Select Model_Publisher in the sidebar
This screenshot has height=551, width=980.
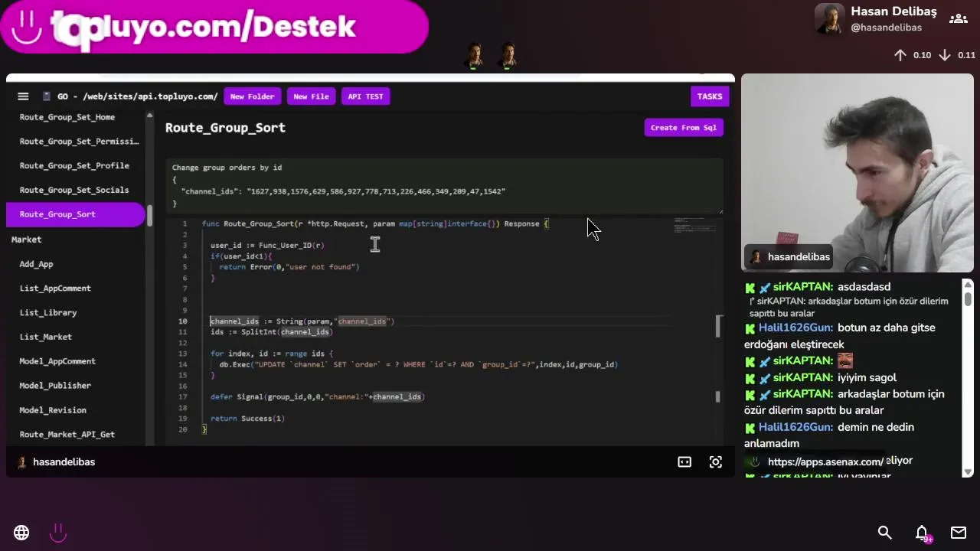[x=55, y=386]
